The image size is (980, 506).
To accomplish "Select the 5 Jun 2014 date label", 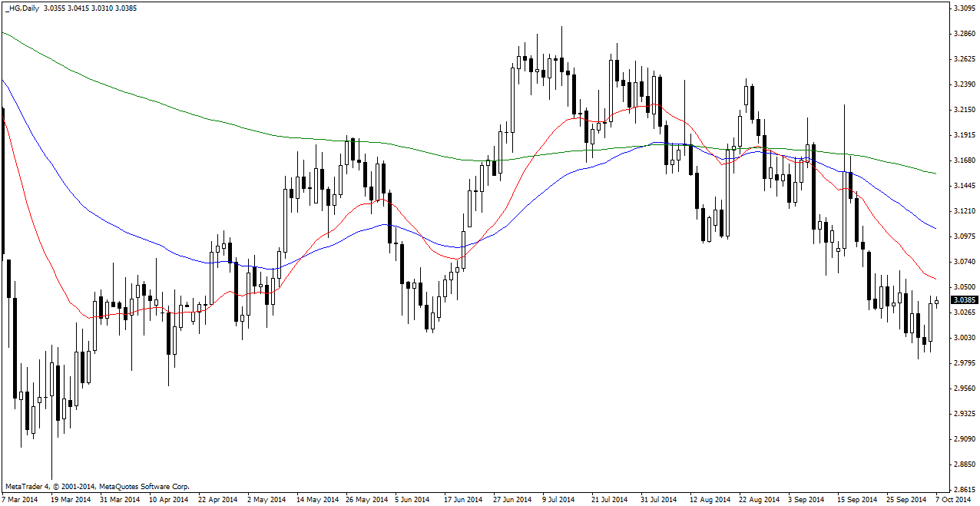I will tap(412, 499).
